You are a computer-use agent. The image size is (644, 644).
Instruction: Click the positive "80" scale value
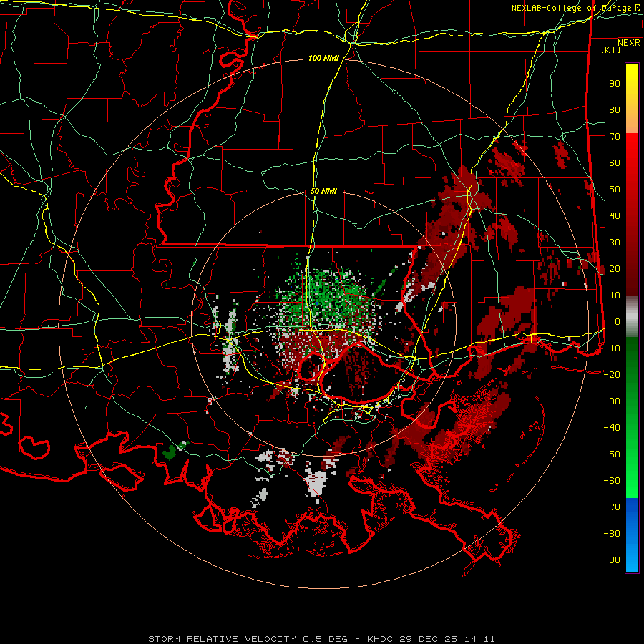(x=615, y=109)
